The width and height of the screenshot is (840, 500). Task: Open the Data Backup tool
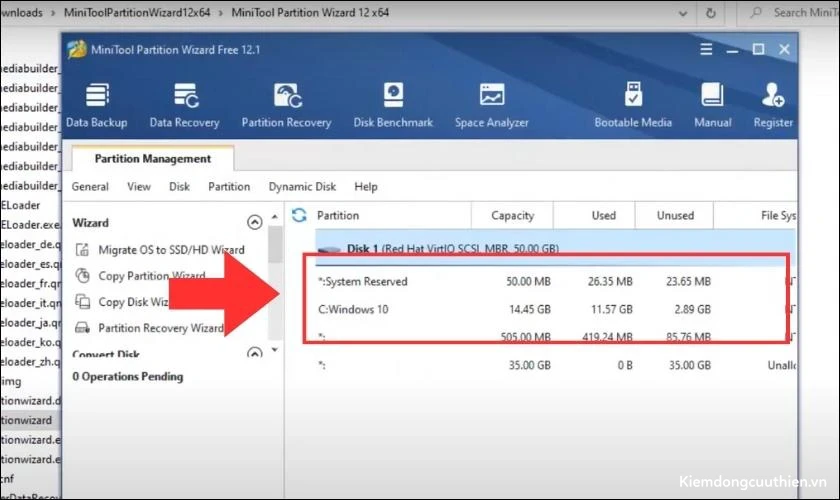pyautogui.click(x=97, y=105)
